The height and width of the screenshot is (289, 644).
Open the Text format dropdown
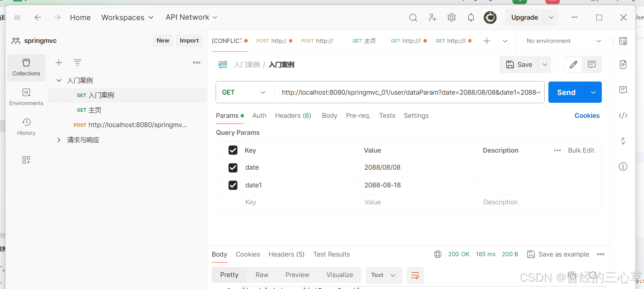(x=384, y=275)
